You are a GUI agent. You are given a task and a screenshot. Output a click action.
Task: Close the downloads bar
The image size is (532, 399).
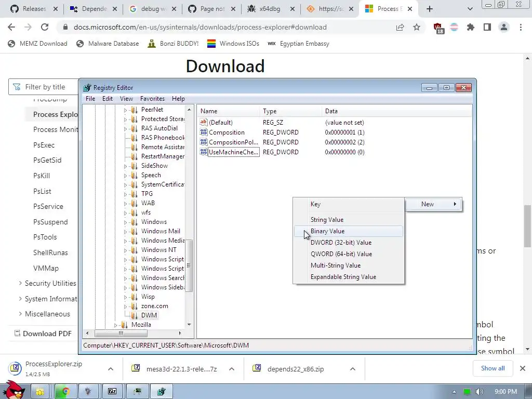(523, 368)
